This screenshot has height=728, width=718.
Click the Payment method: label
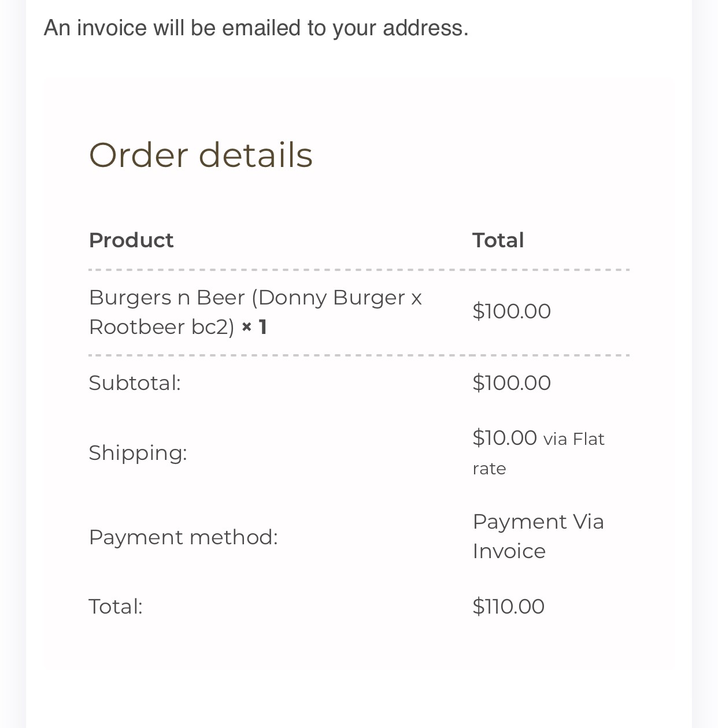click(183, 537)
